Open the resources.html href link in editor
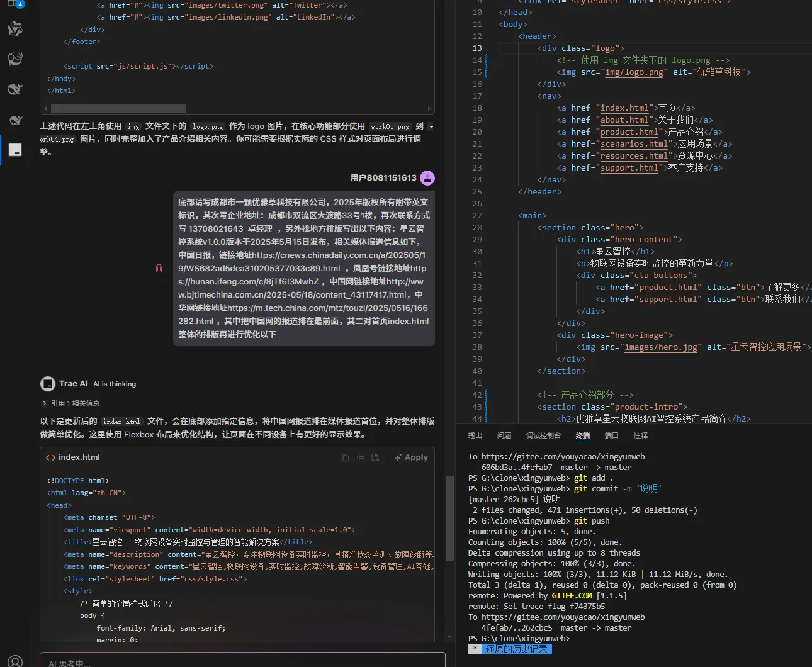The image size is (812, 667). click(x=634, y=156)
